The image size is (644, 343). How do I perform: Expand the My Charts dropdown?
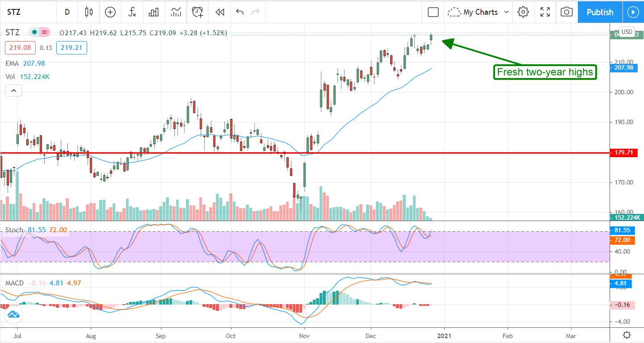(x=479, y=12)
